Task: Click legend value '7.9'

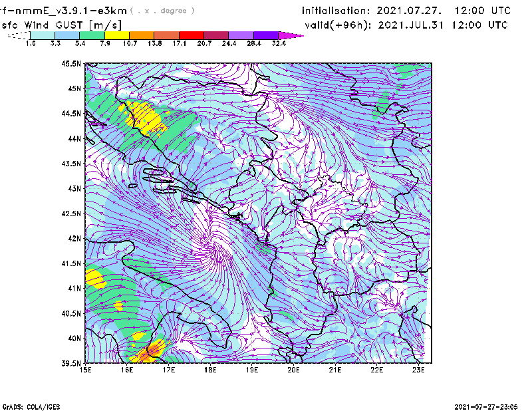Action: [x=105, y=43]
